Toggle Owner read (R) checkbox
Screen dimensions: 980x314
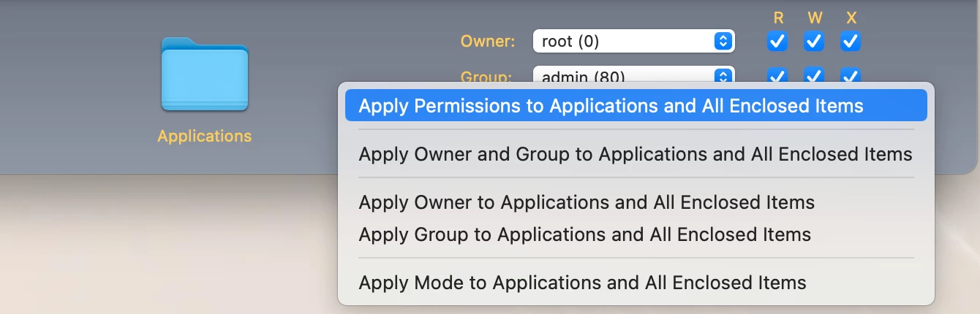pyautogui.click(x=777, y=42)
